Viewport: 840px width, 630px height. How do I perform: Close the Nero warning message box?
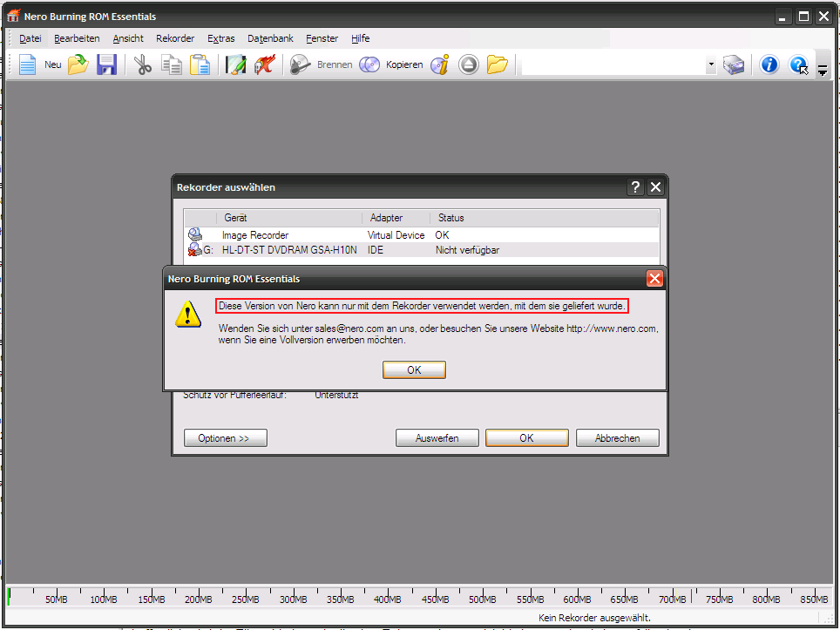click(x=654, y=279)
